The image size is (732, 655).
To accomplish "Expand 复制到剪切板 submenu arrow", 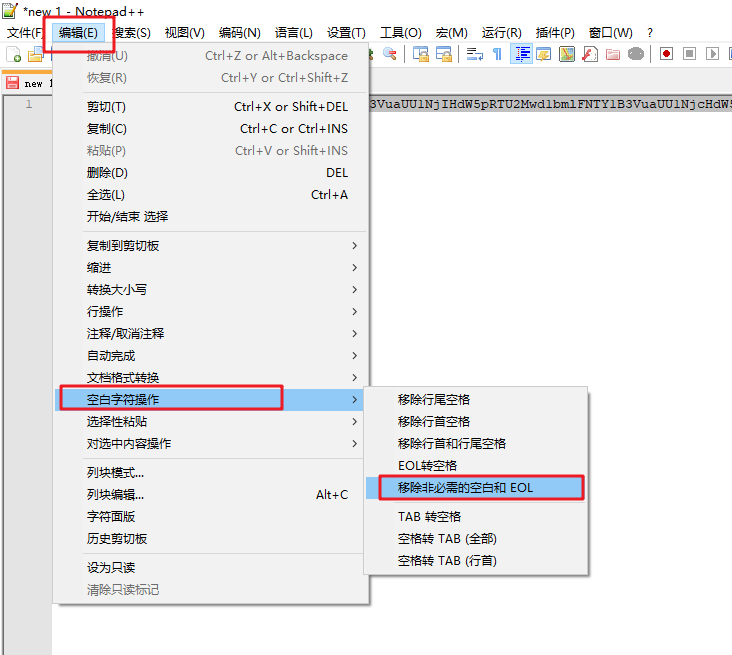I will [x=354, y=246].
